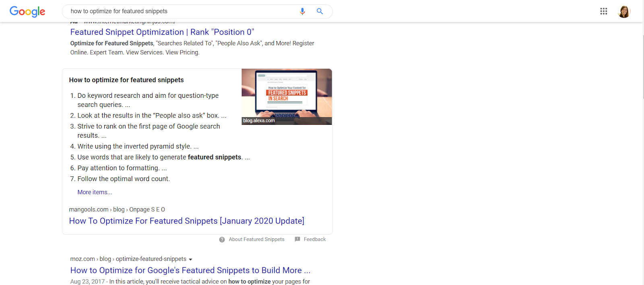Open the blog.alexa.com snippet thumbnail image

tap(287, 97)
